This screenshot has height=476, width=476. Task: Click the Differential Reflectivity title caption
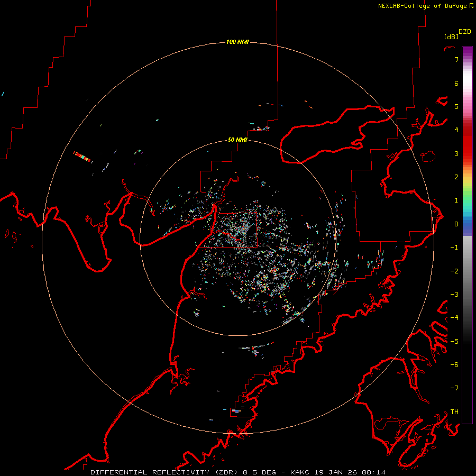(238, 472)
